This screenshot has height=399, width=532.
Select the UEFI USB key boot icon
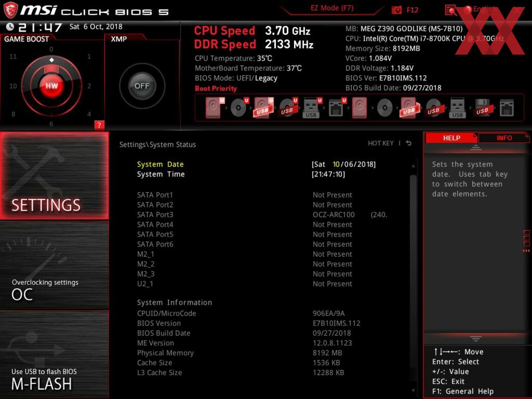(312, 108)
